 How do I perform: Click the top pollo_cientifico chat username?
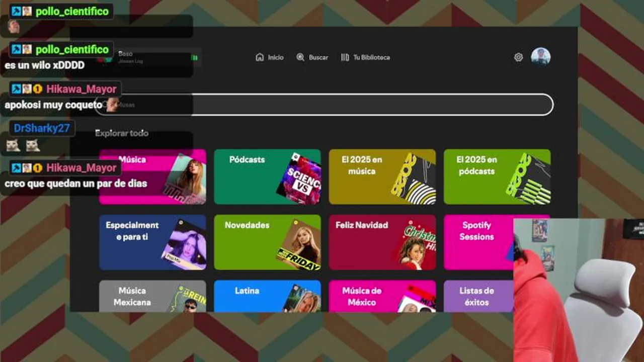(72, 11)
